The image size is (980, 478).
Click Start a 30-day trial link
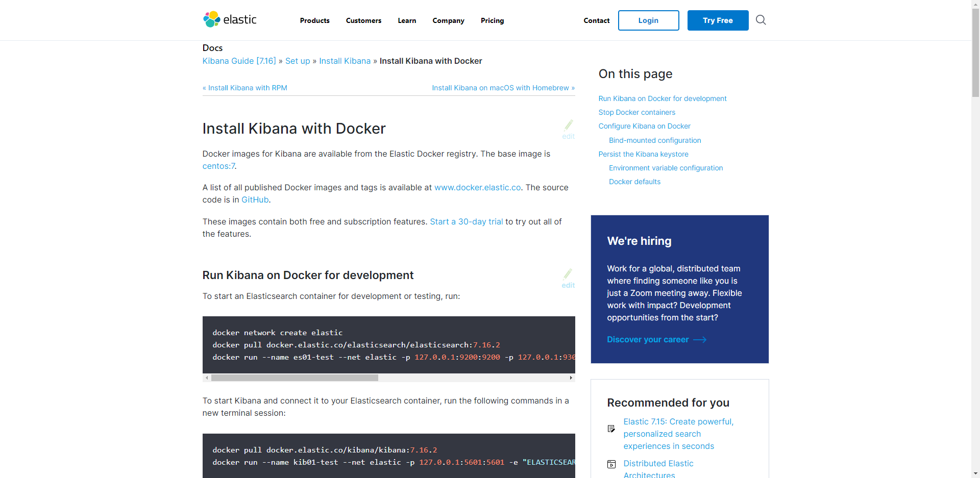coord(466,221)
